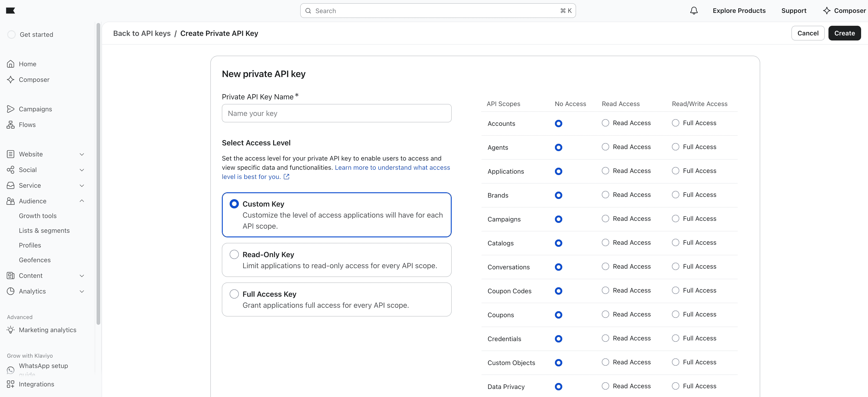
Task: Set Coupons scope to Full Access
Action: 676,314
